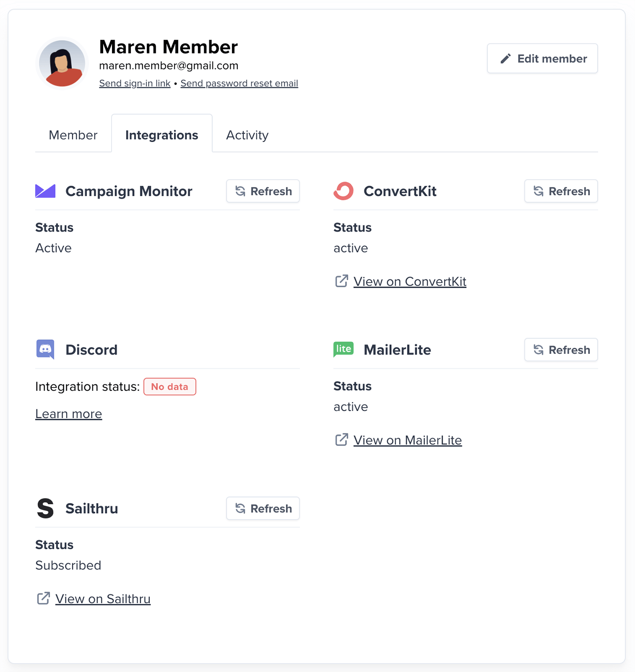Click the Sailthru S icon

tap(45, 508)
